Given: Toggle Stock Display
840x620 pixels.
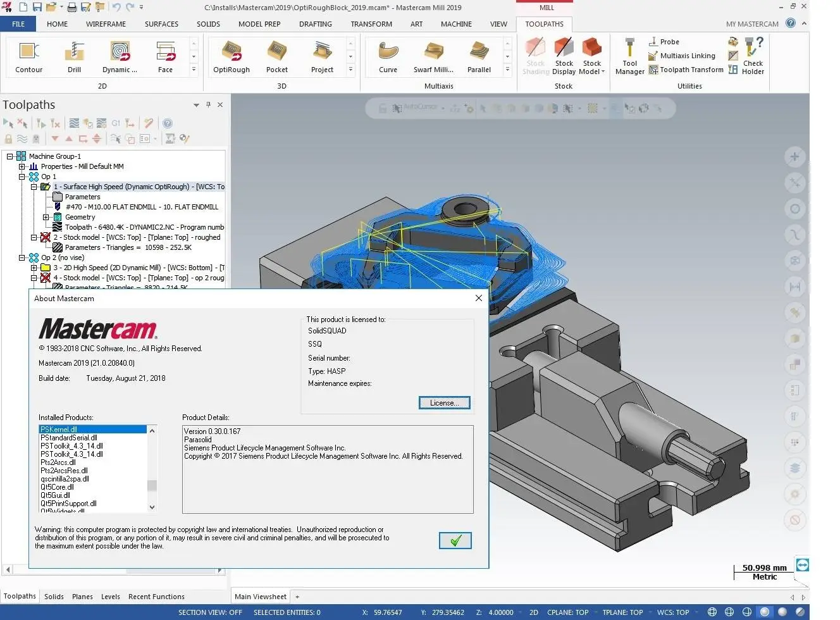Looking at the screenshot, I should [x=564, y=56].
